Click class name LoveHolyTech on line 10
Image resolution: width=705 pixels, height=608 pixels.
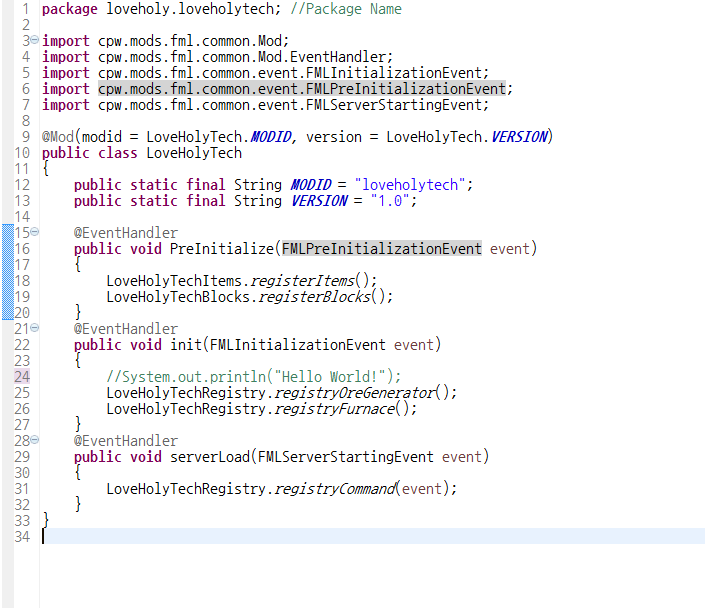[194, 153]
